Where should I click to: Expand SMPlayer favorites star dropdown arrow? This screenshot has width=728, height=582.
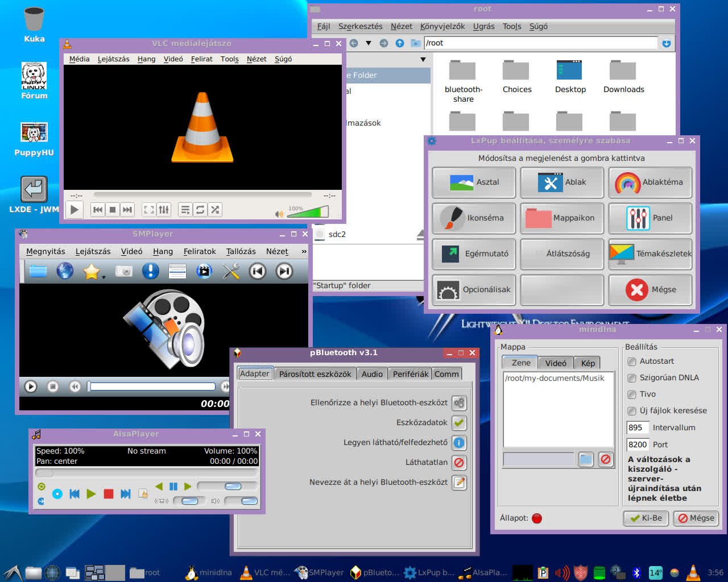[104, 277]
